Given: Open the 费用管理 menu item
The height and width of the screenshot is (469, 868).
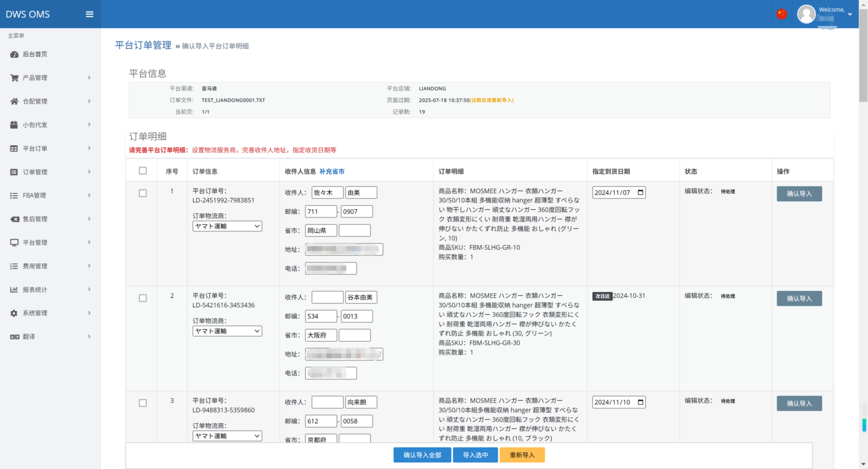Looking at the screenshot, I should [x=50, y=266].
